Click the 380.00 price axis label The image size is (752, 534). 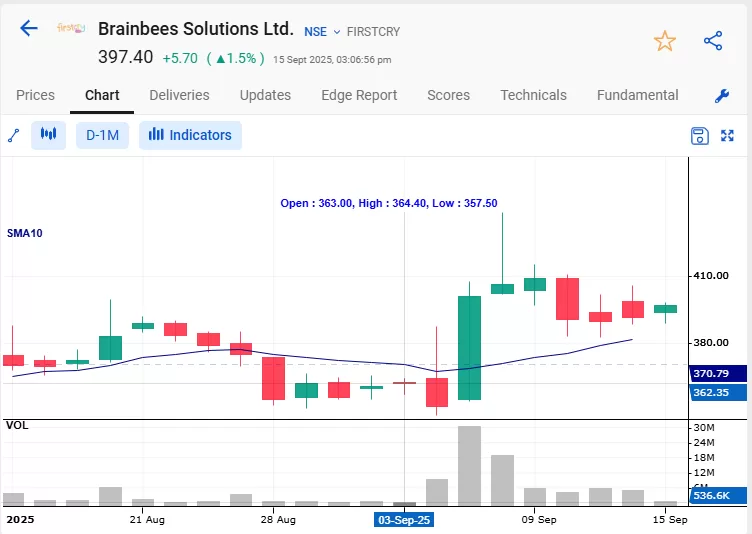click(711, 343)
